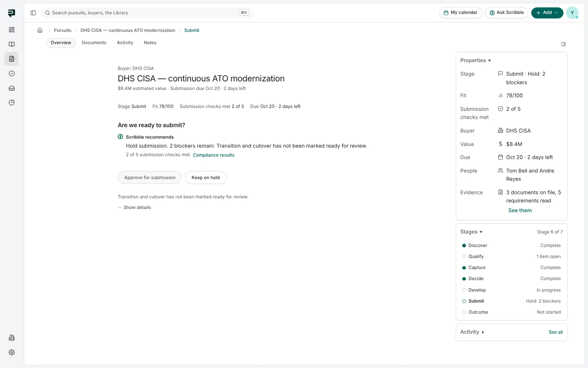This screenshot has height=368, width=588.
Task: Expand the Activity panel
Action: click(x=472, y=332)
